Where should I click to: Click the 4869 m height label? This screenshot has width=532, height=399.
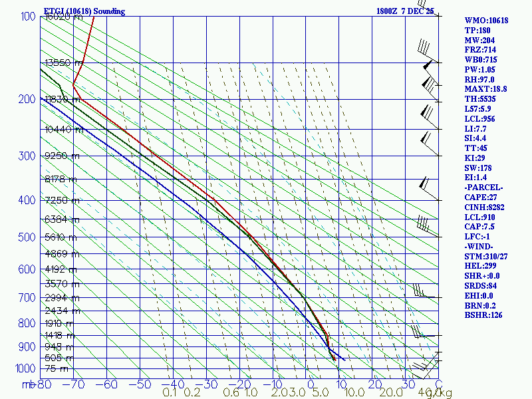coord(62,254)
